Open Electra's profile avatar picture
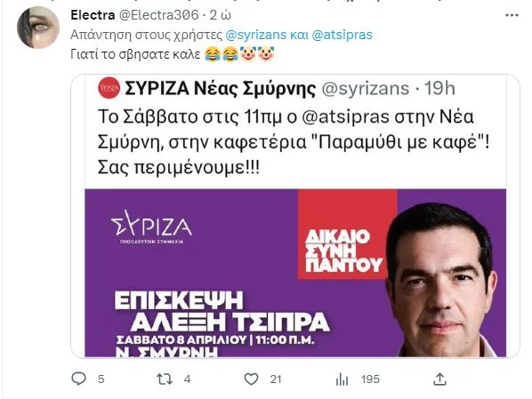The height and width of the screenshot is (399, 532). click(38, 28)
